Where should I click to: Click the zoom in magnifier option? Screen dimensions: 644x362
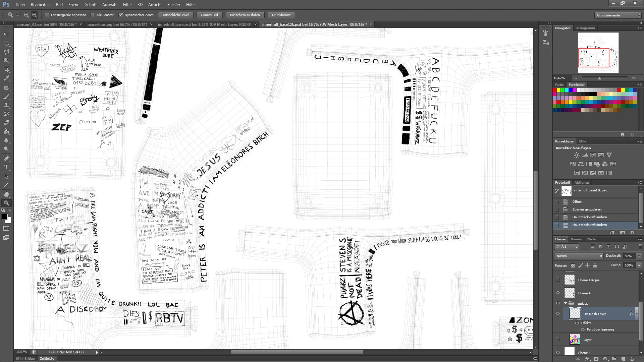26,15
